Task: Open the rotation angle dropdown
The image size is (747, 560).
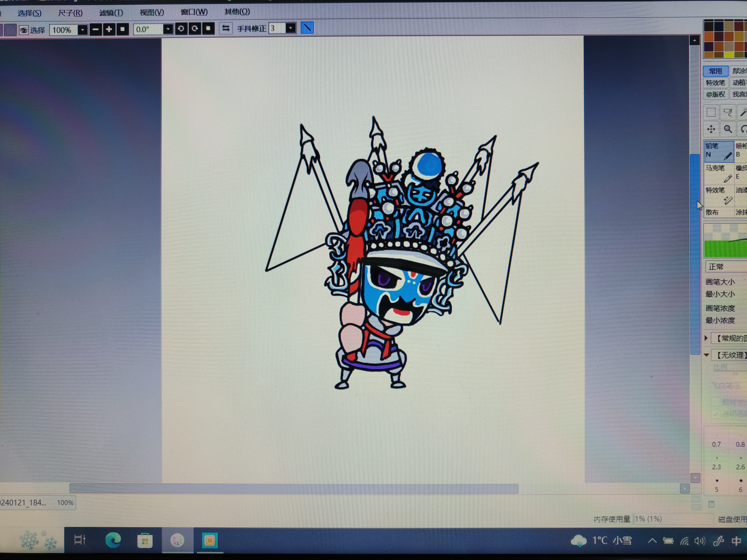Action: point(168,29)
